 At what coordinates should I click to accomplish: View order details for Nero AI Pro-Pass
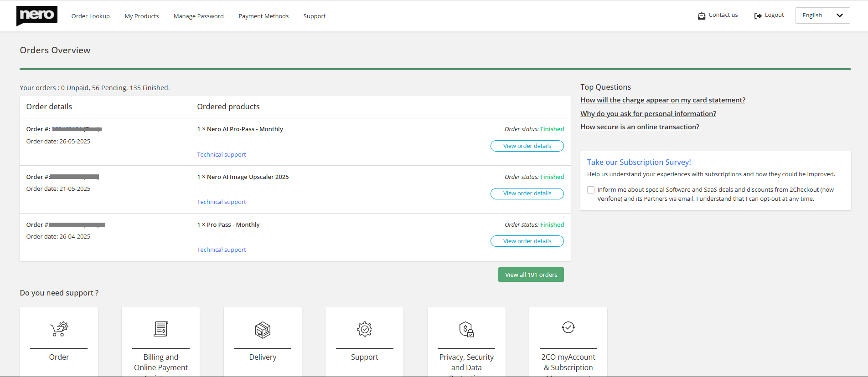click(527, 146)
